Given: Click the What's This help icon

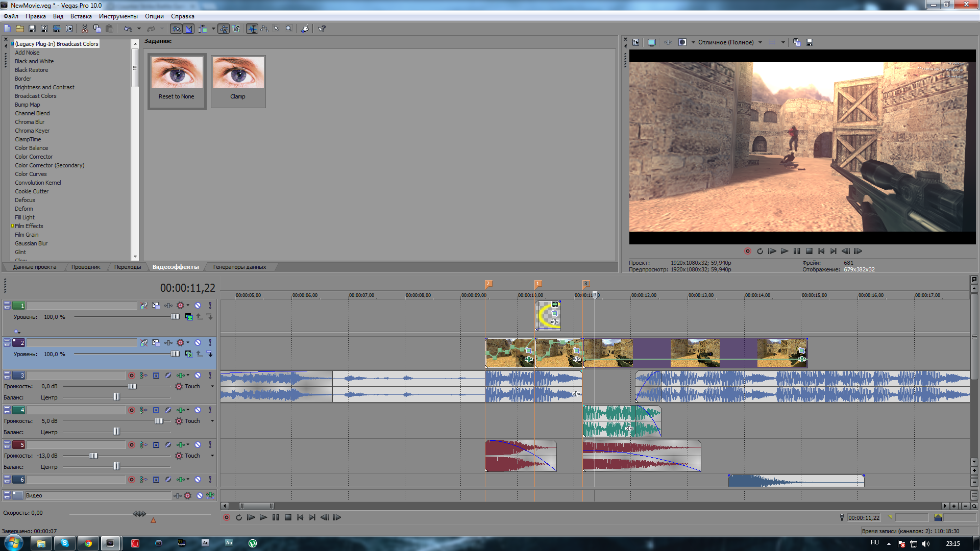Looking at the screenshot, I should tap(322, 29).
